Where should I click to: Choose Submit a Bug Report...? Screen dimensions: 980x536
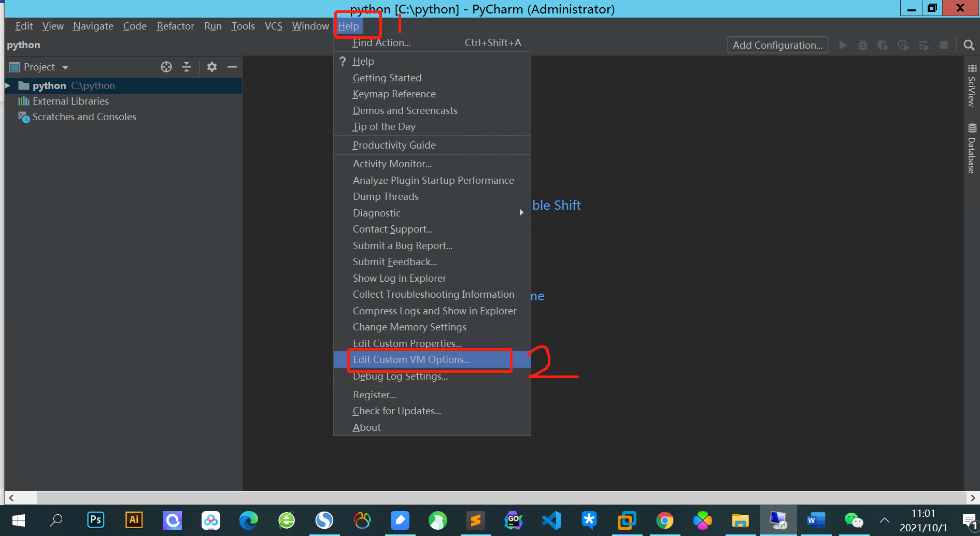coord(432,245)
